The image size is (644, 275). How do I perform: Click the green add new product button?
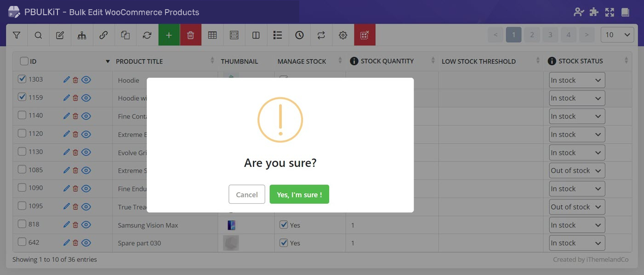coord(169,35)
